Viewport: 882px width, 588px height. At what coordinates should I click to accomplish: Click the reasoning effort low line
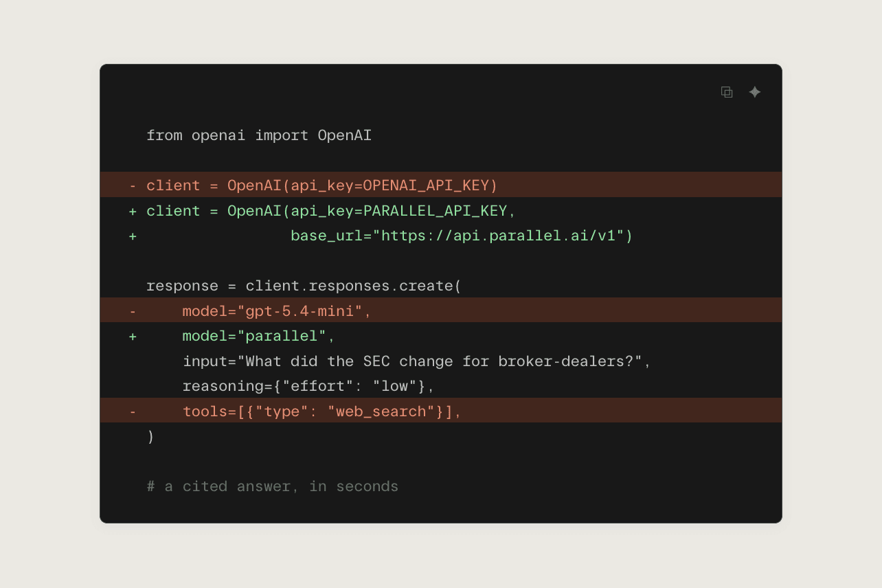click(x=308, y=386)
